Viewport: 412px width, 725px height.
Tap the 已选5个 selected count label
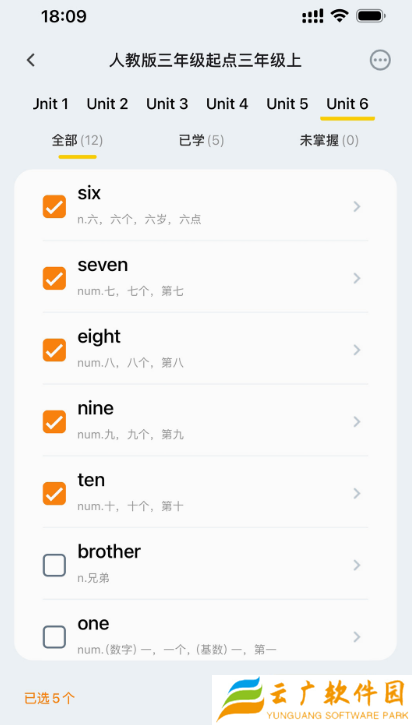(49, 698)
